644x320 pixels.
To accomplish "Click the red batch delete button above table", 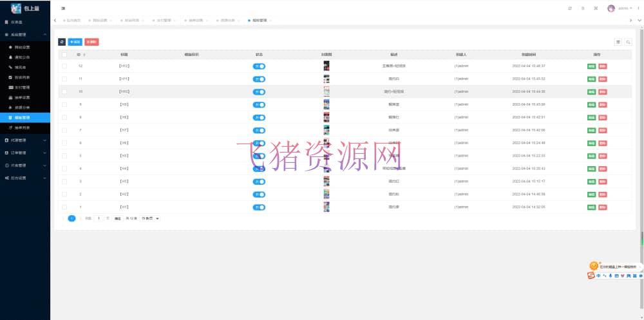I will pyautogui.click(x=91, y=42).
